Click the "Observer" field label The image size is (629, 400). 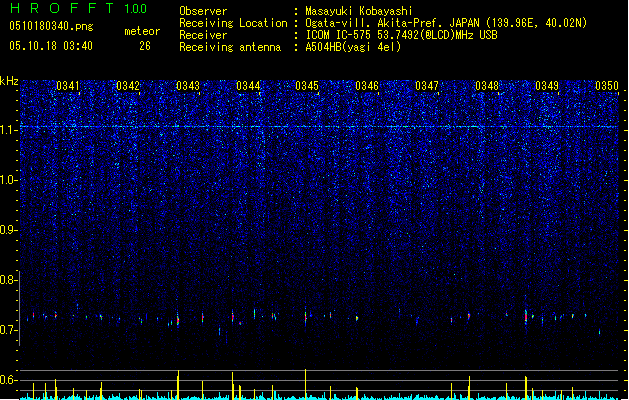tap(203, 11)
